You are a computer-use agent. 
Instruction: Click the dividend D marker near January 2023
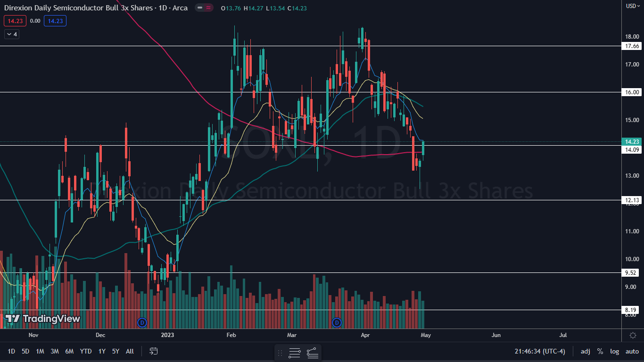pyautogui.click(x=142, y=322)
